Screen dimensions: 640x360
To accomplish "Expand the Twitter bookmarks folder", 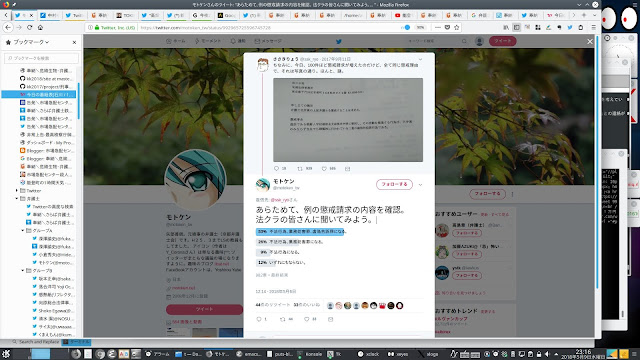I will 17,191.
